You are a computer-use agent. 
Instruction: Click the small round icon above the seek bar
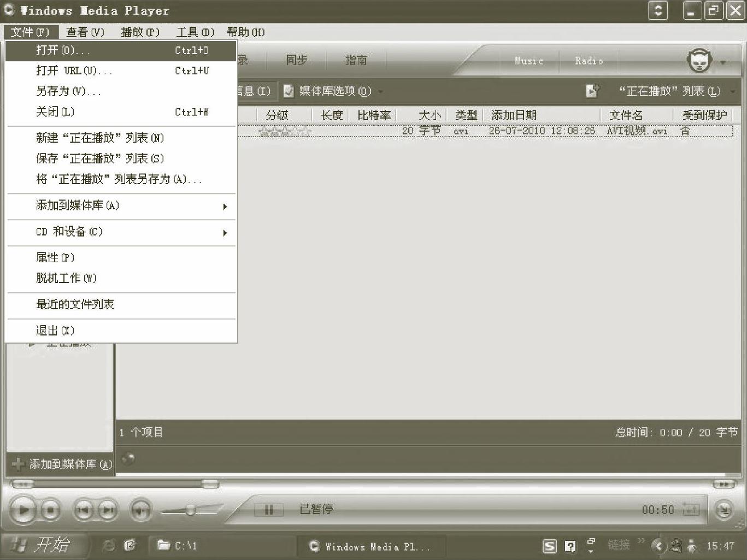click(x=128, y=459)
